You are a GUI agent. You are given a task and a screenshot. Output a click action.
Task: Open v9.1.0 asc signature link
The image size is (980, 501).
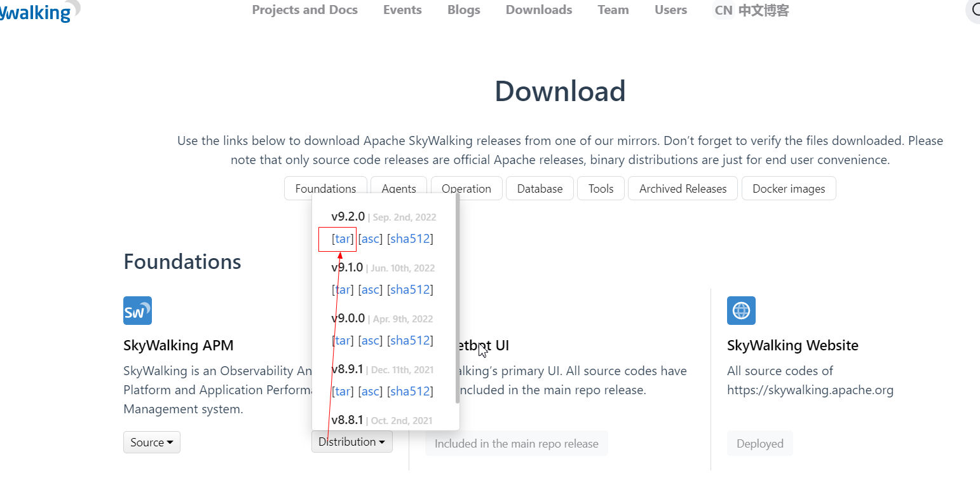tap(371, 289)
